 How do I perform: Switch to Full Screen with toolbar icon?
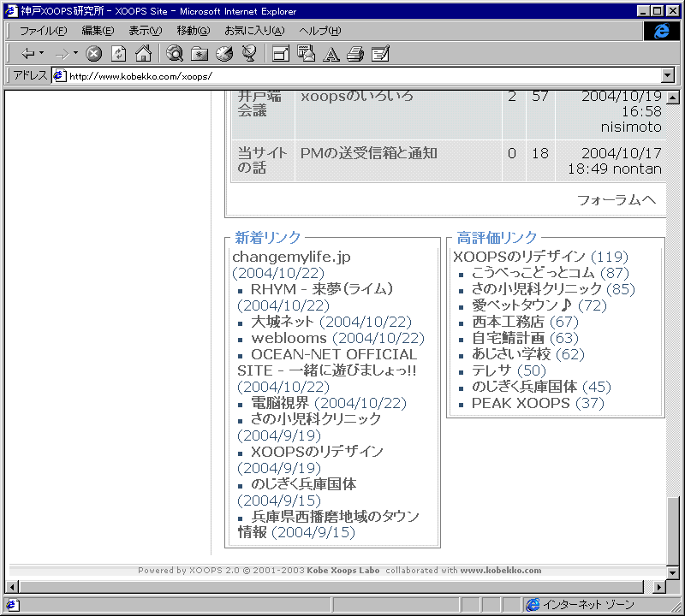point(281,54)
